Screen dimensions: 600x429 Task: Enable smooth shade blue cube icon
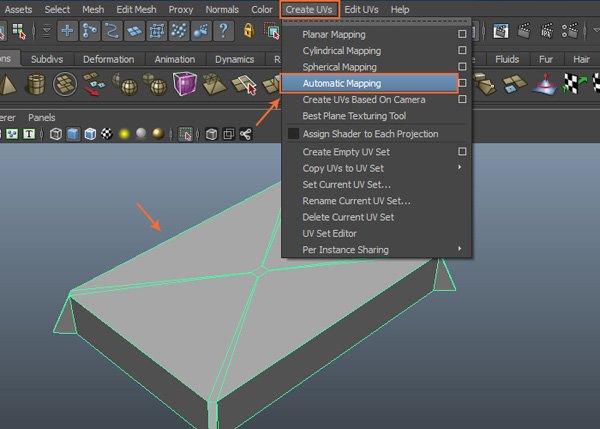73,134
